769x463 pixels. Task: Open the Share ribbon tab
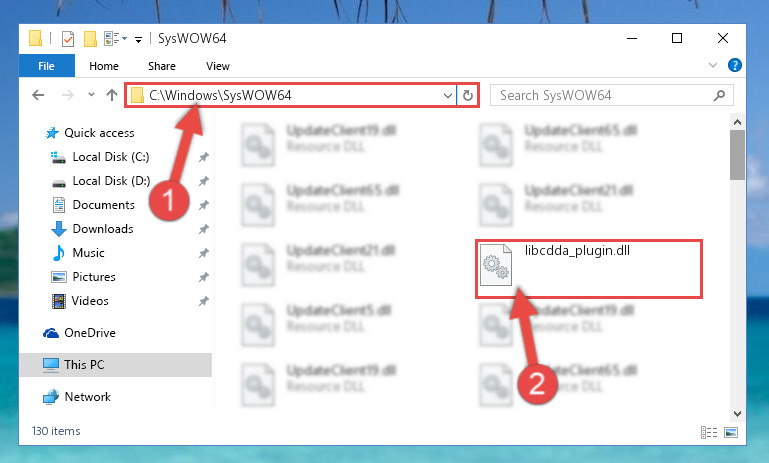tap(162, 66)
